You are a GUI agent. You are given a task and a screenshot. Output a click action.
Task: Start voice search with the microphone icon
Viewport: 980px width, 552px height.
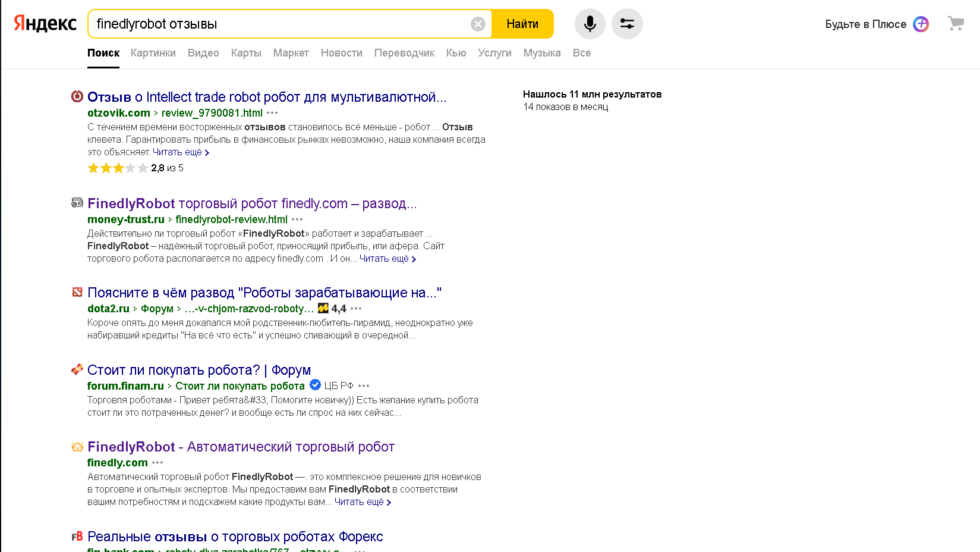point(590,24)
